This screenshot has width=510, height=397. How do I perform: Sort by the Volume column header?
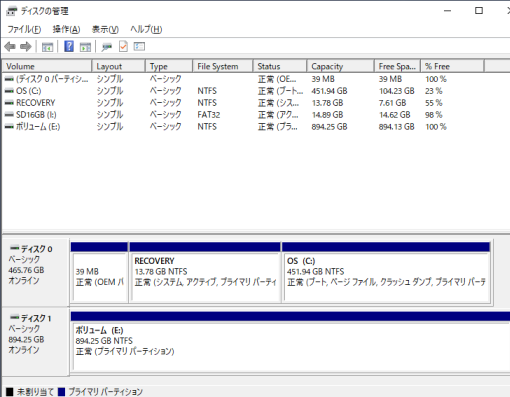pyautogui.click(x=47, y=66)
